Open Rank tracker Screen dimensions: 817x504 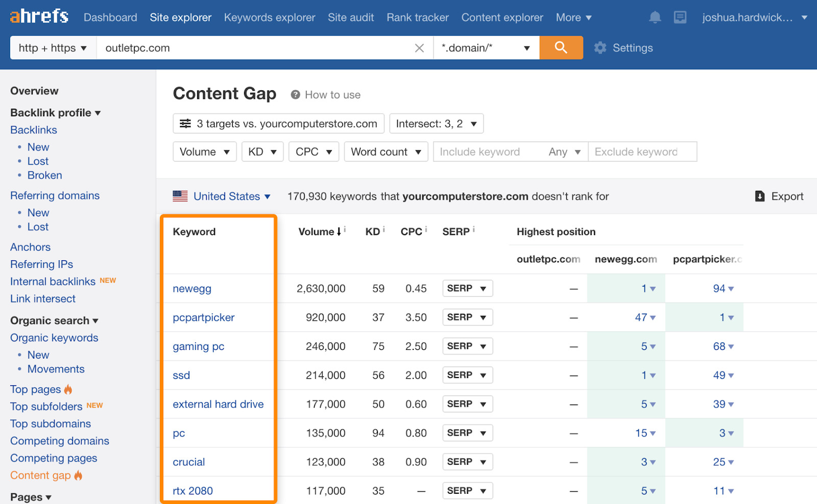click(418, 17)
